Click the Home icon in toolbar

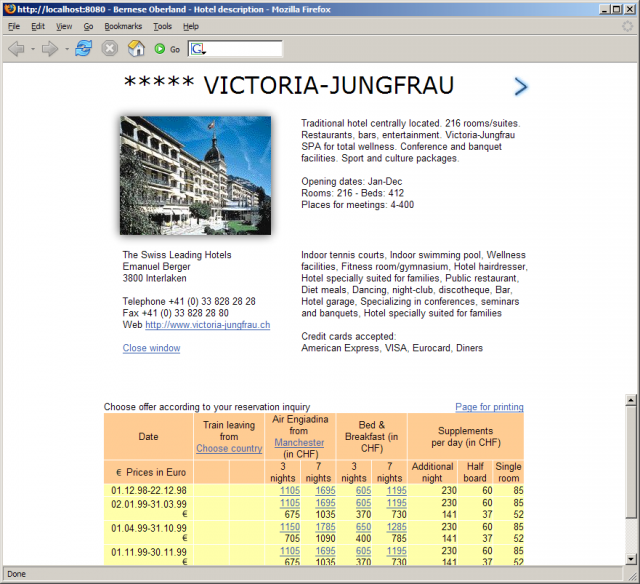pyautogui.click(x=136, y=49)
